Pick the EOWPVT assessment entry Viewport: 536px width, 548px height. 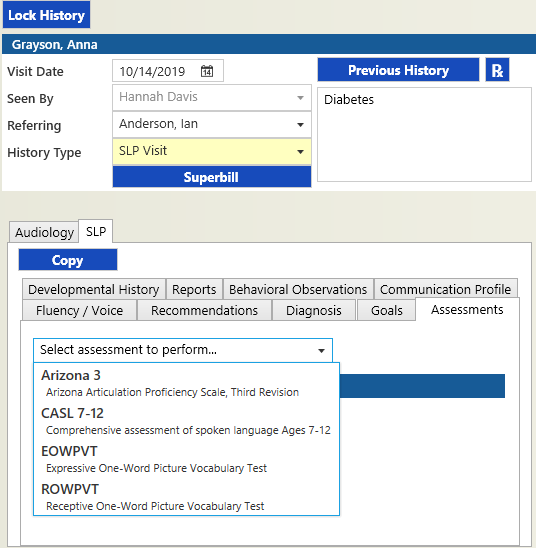[x=186, y=459]
